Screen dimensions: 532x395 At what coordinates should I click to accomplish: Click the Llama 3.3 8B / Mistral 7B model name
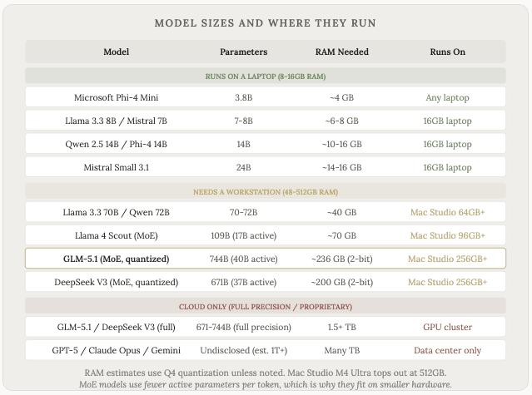point(116,121)
